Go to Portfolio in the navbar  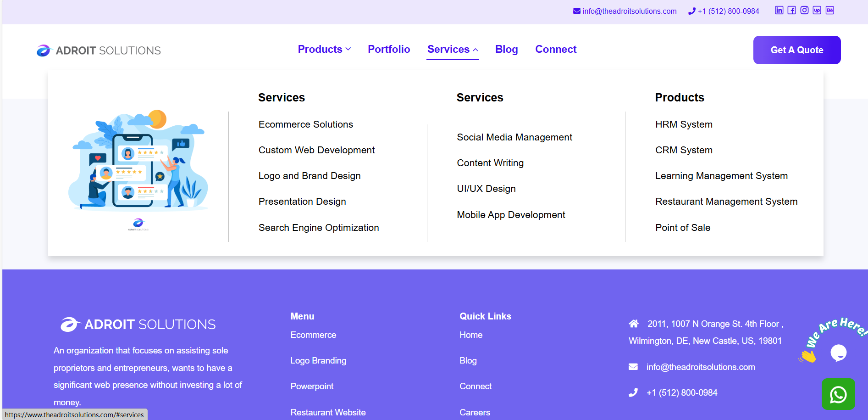click(389, 49)
